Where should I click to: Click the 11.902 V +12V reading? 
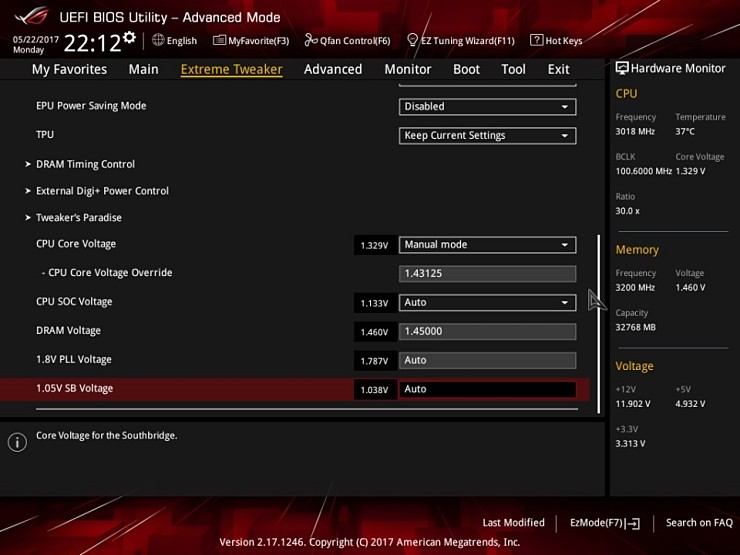pos(633,404)
